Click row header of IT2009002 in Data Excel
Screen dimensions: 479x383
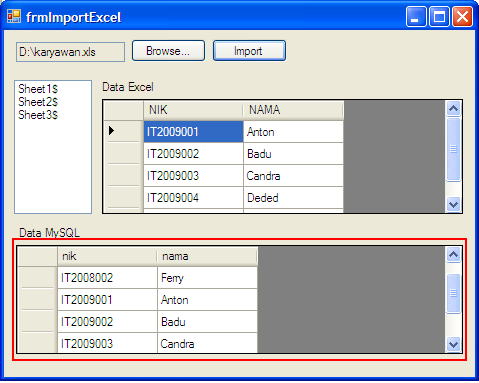point(123,153)
